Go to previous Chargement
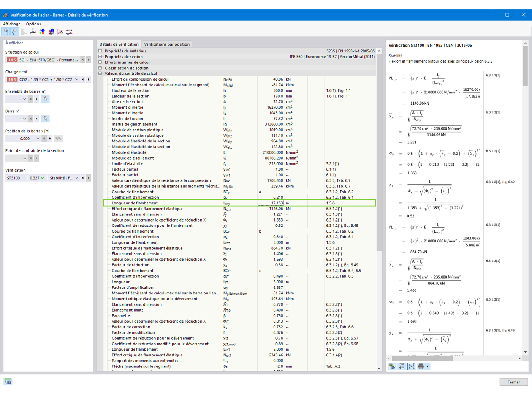This screenshot has height=399, width=532. click(83, 79)
